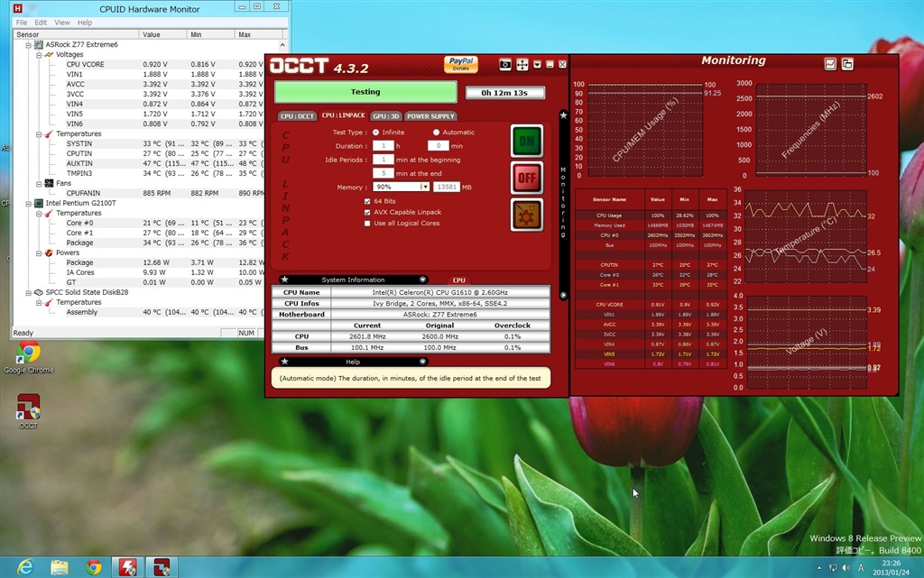The image size is (924, 578).
Task: Open Google Chrome desktop shortcut
Action: coord(28,358)
